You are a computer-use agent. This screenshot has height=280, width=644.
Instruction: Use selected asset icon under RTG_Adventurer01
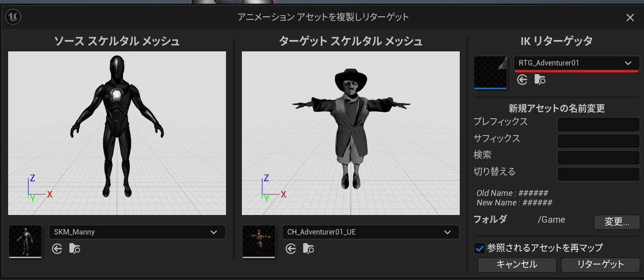pyautogui.click(x=522, y=80)
